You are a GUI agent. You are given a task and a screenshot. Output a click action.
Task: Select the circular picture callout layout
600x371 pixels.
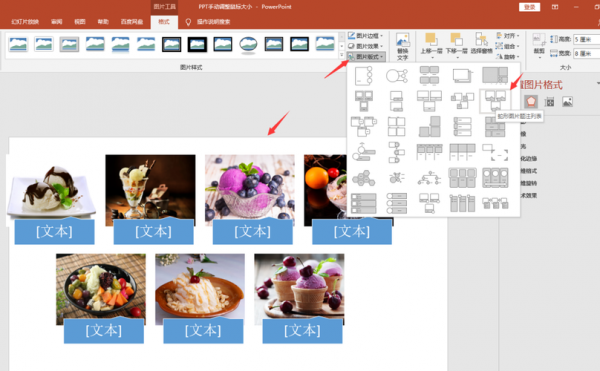[397, 76]
